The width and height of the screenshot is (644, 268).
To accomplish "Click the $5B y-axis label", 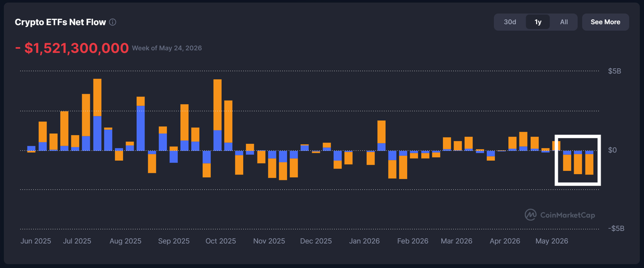I will [614, 71].
